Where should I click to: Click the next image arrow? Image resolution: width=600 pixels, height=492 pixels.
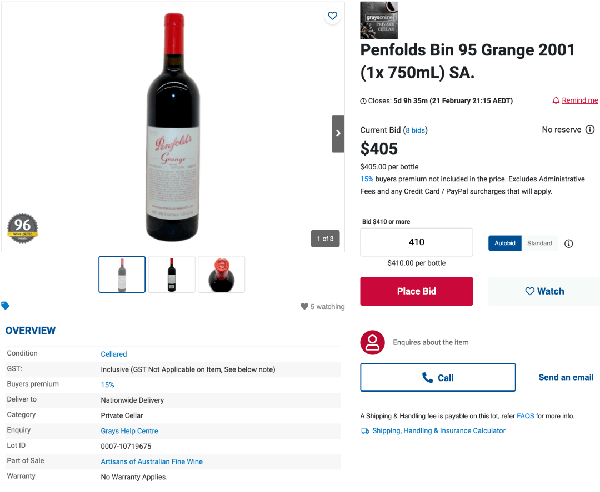[338, 133]
